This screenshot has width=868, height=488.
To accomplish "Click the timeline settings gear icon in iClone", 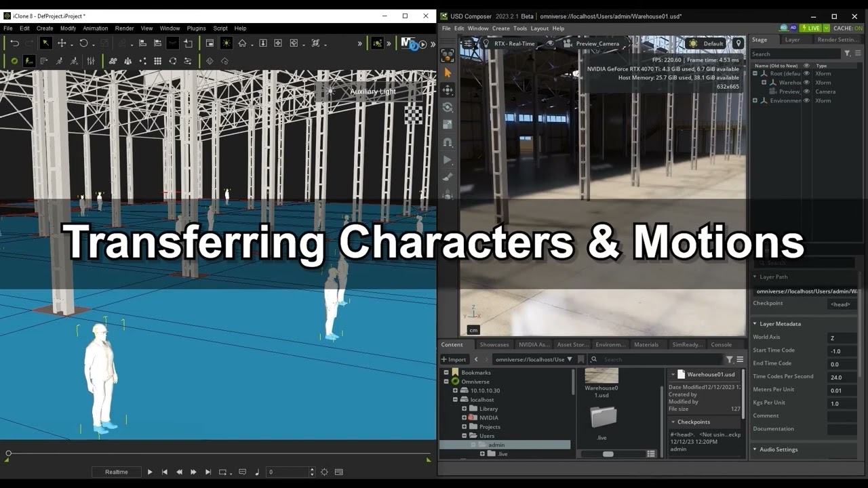I will (x=324, y=472).
